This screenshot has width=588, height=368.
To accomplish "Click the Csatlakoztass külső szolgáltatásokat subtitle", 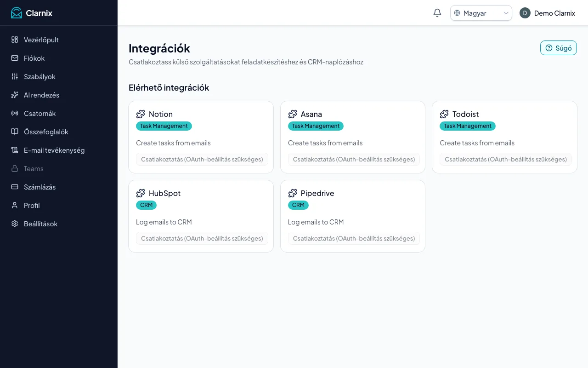I will coord(246,62).
